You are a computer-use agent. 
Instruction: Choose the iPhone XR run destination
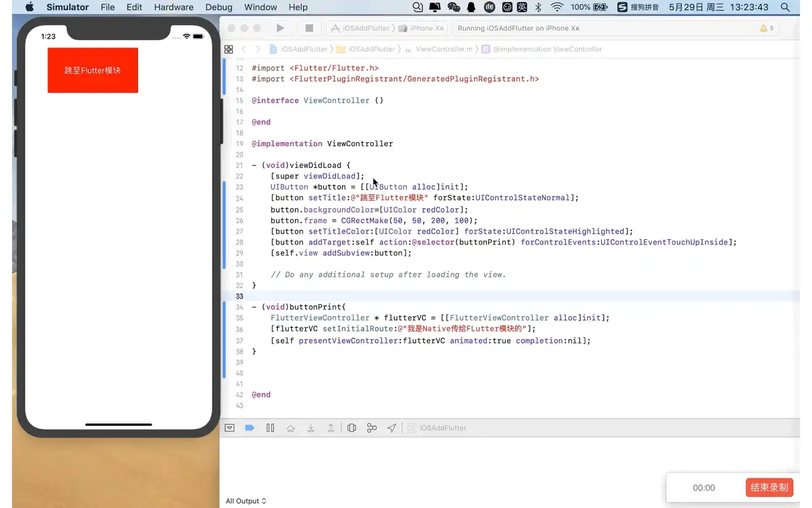(x=422, y=28)
